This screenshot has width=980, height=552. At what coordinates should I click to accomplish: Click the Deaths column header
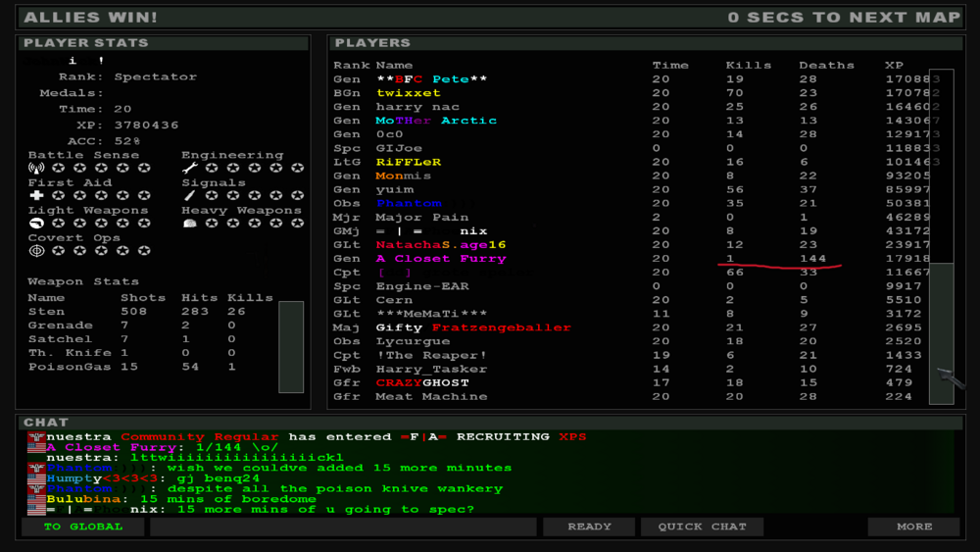[825, 65]
